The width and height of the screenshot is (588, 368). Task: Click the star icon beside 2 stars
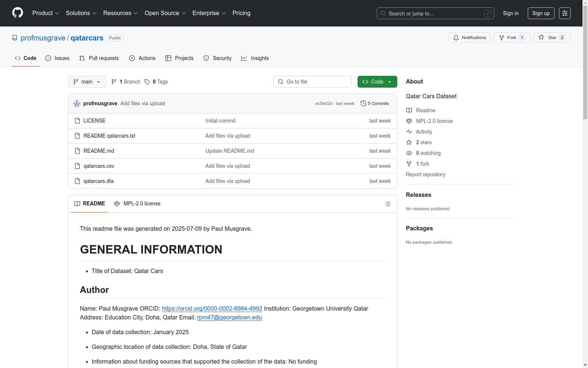[409, 142]
